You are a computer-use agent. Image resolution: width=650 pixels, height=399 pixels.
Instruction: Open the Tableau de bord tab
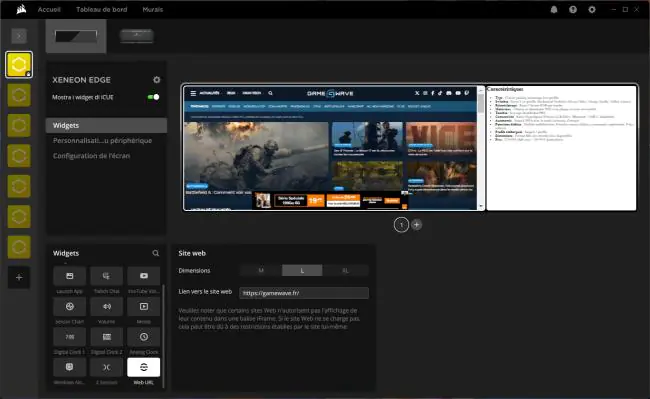102,10
